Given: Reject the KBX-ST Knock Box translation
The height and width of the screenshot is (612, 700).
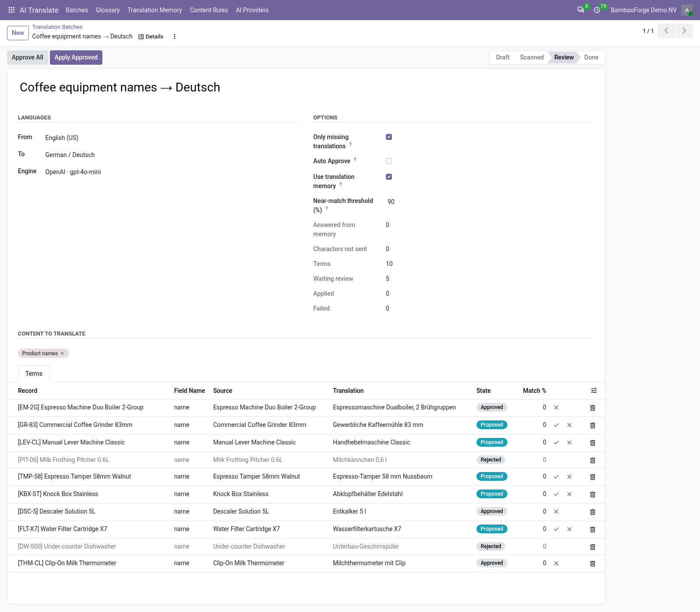Looking at the screenshot, I should [x=569, y=494].
